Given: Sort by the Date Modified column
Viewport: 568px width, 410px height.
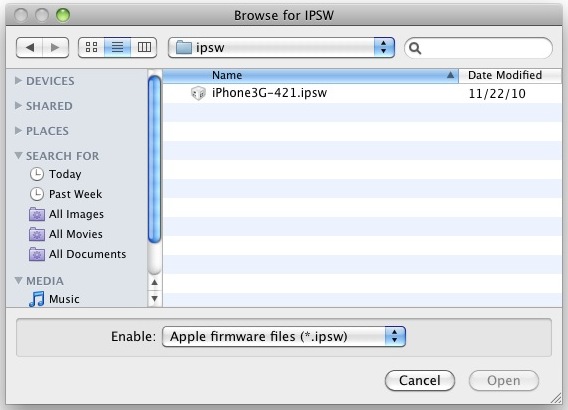Looking at the screenshot, I should coord(510,75).
